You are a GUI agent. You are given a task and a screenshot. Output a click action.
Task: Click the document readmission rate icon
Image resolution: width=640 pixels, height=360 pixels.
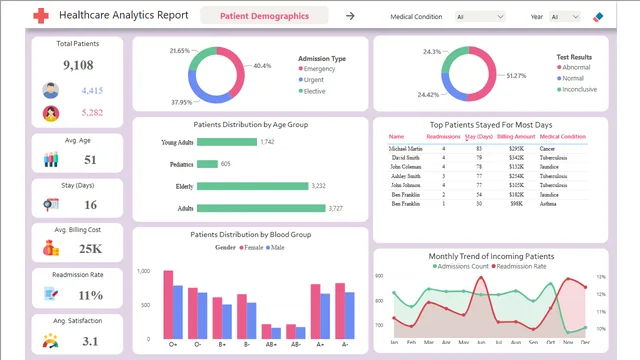point(51,293)
